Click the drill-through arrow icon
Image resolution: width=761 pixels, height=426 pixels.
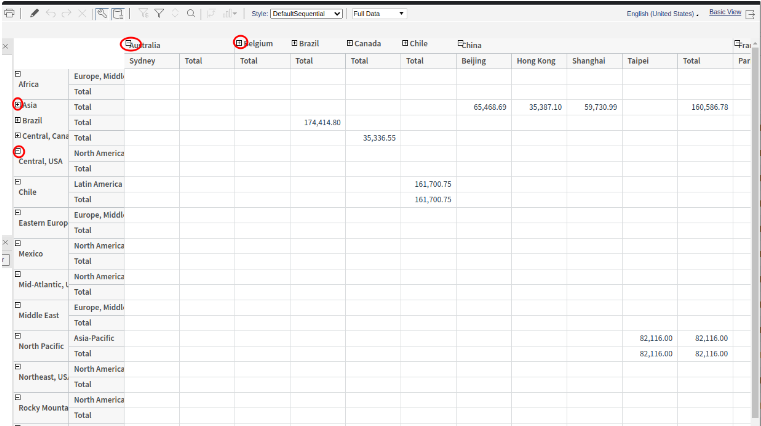(x=211, y=14)
